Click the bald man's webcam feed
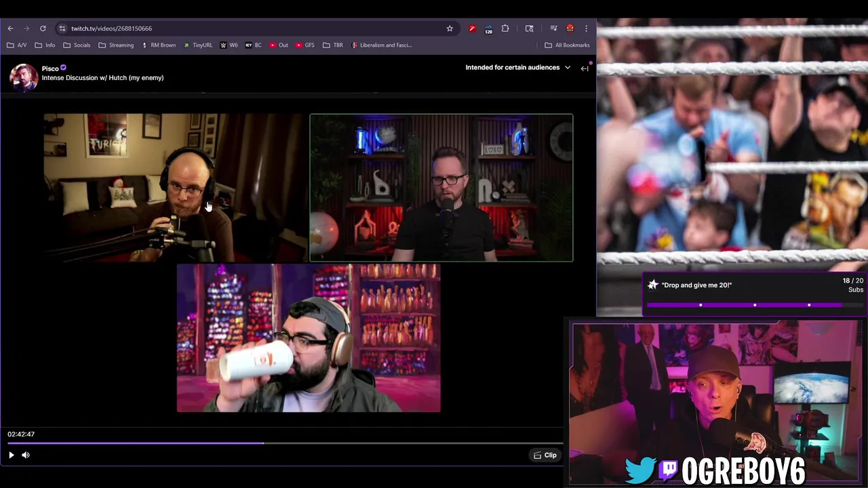 coord(176,188)
